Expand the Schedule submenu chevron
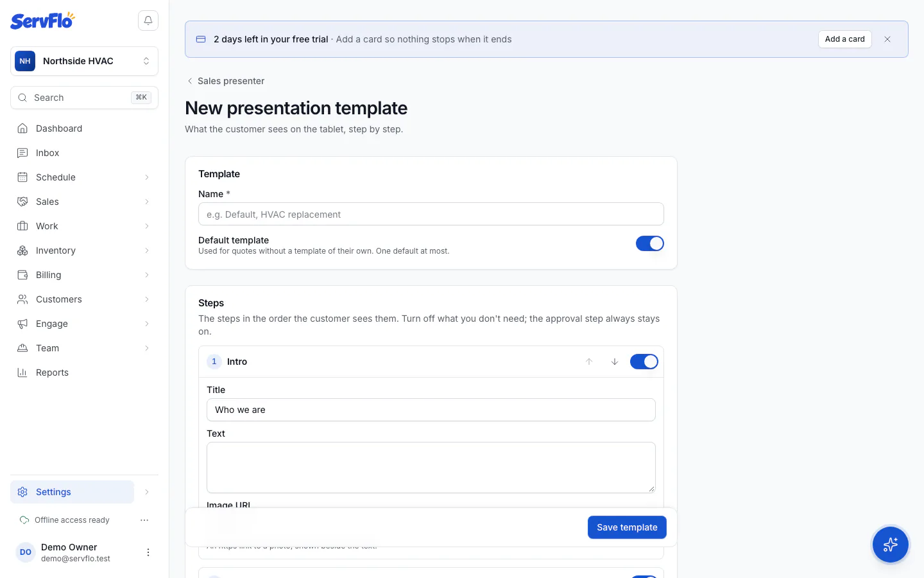Viewport: 924px width, 578px height. 147,177
